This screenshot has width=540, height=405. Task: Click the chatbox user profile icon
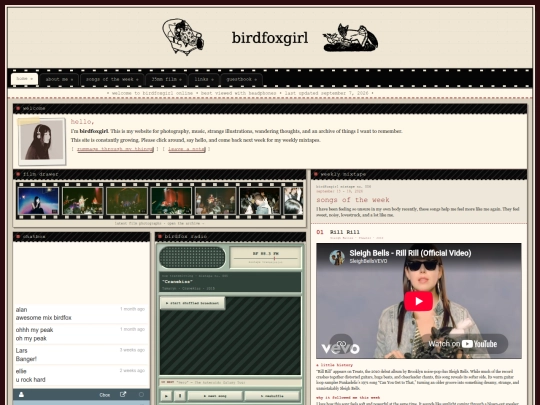pyautogui.click(x=21, y=395)
